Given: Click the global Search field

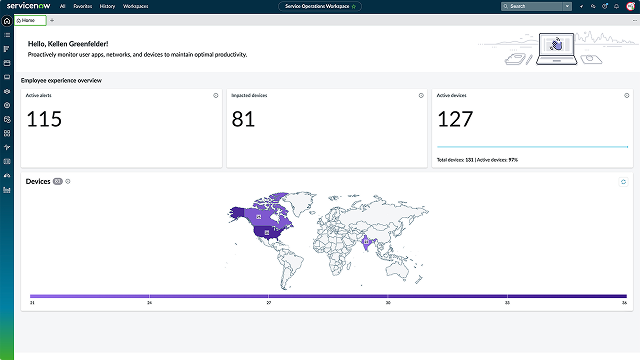Looking at the screenshot, I should pyautogui.click(x=532, y=6).
